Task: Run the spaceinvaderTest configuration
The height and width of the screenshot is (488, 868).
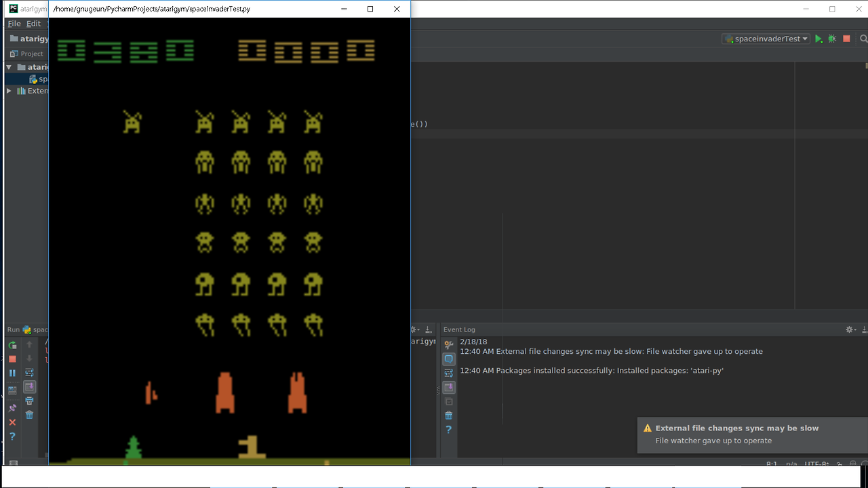Action: click(x=818, y=39)
